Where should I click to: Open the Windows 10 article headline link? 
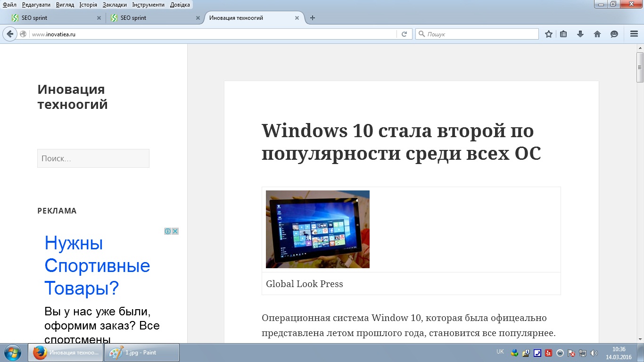pos(401,142)
